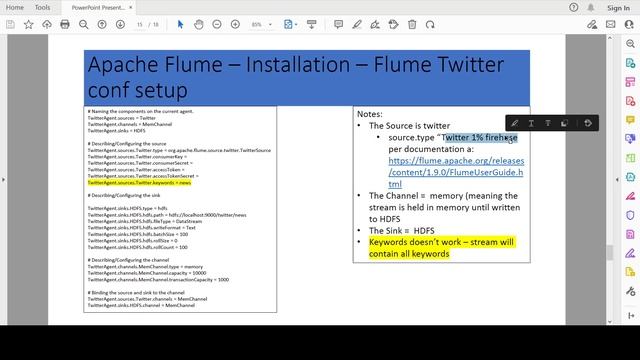Image resolution: width=640 pixels, height=360 pixels.
Task: Click the slide title Apache Flume Installation
Action: (x=296, y=77)
